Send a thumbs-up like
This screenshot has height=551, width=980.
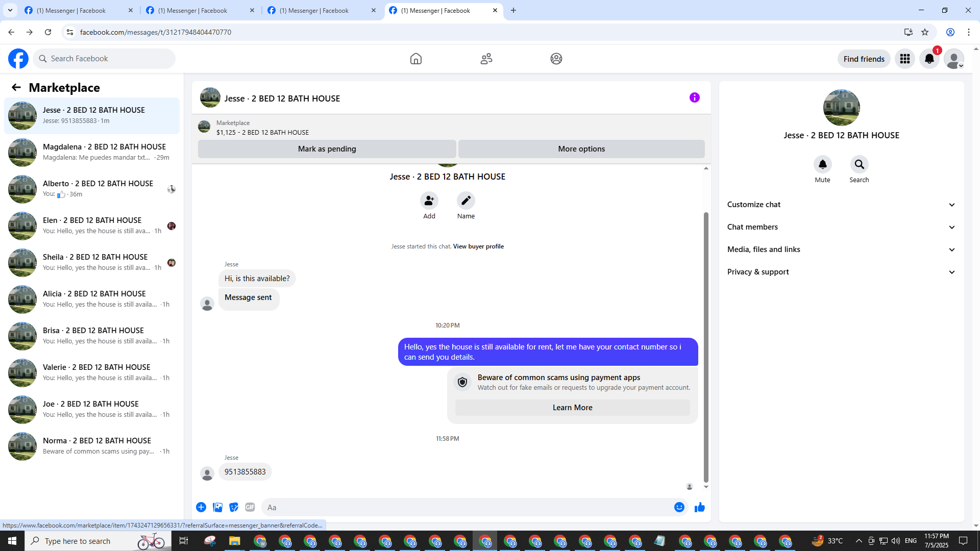tap(699, 507)
